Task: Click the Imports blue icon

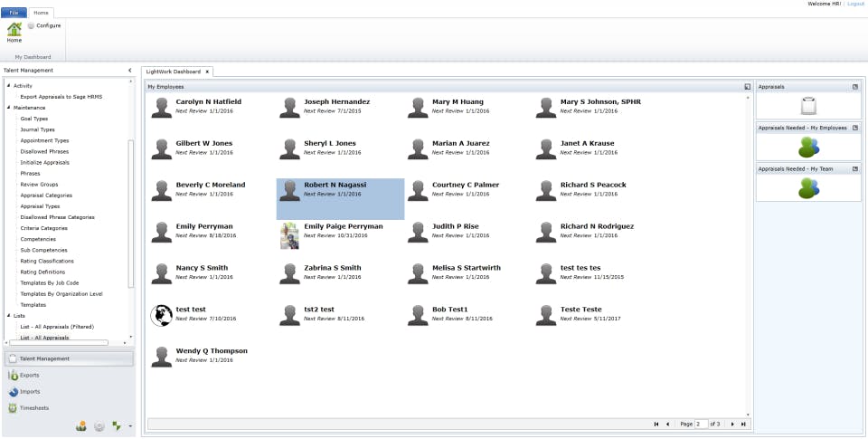Action: coord(13,392)
